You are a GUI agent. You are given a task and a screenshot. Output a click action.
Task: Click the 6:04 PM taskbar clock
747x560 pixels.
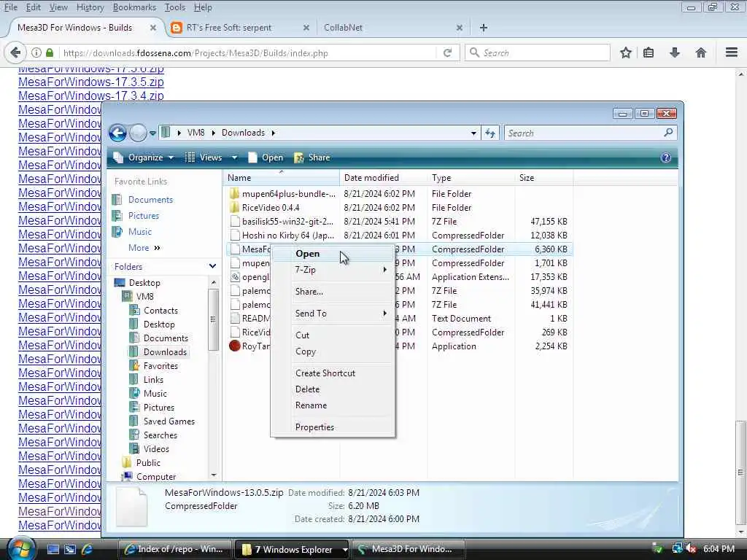[719, 549]
